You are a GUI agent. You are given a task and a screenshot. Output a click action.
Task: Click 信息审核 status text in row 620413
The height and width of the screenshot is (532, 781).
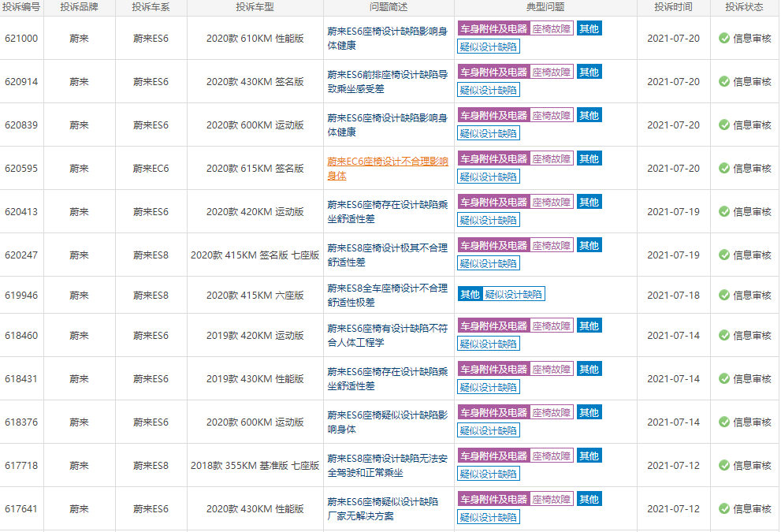click(752, 212)
